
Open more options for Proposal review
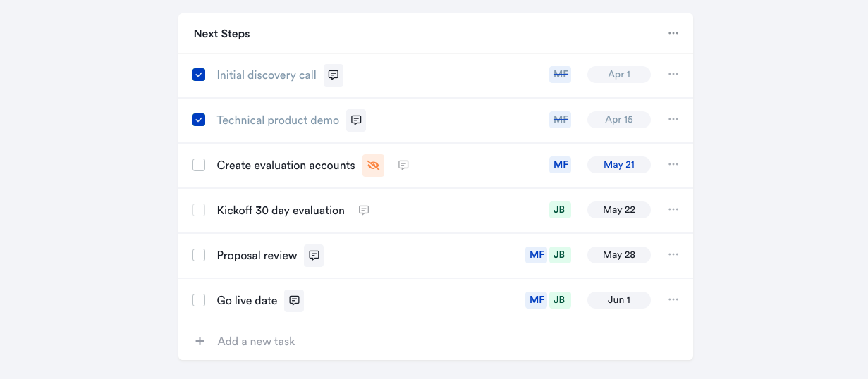point(673,254)
